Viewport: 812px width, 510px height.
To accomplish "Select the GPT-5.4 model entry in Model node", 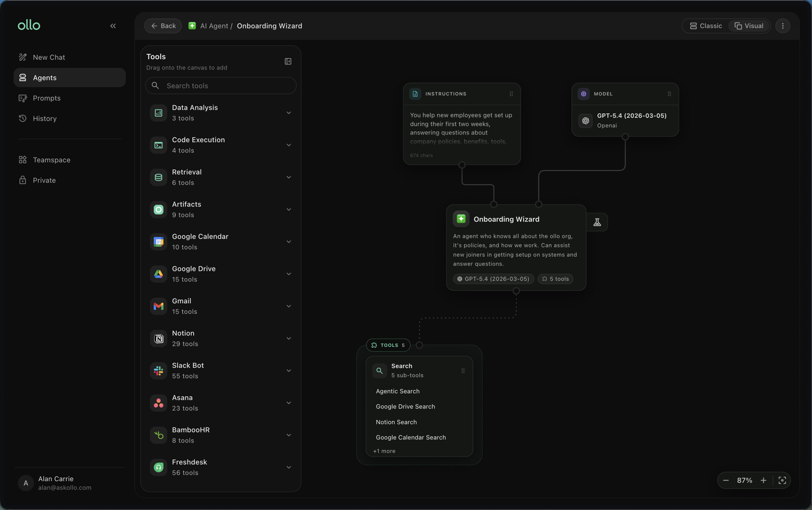I will tap(625, 120).
